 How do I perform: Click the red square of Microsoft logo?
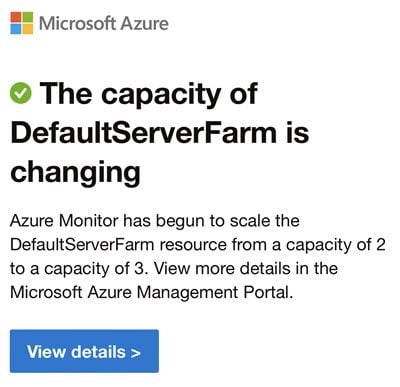(16, 17)
